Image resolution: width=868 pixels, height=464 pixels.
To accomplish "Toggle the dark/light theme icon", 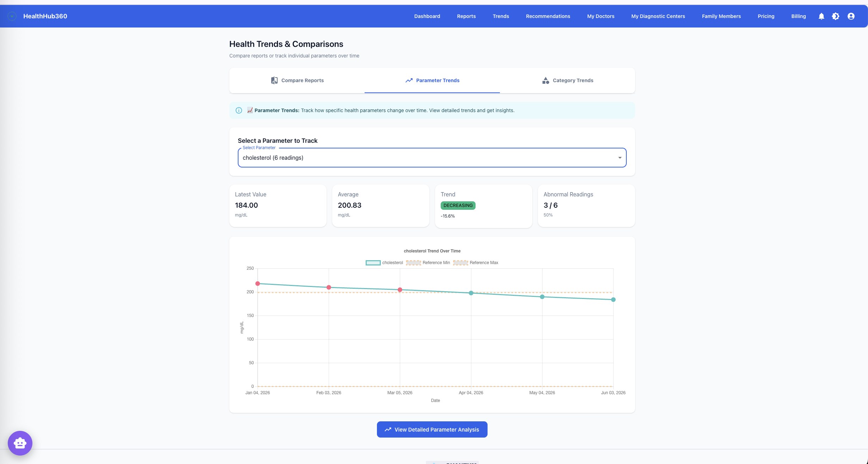I will coord(836,16).
